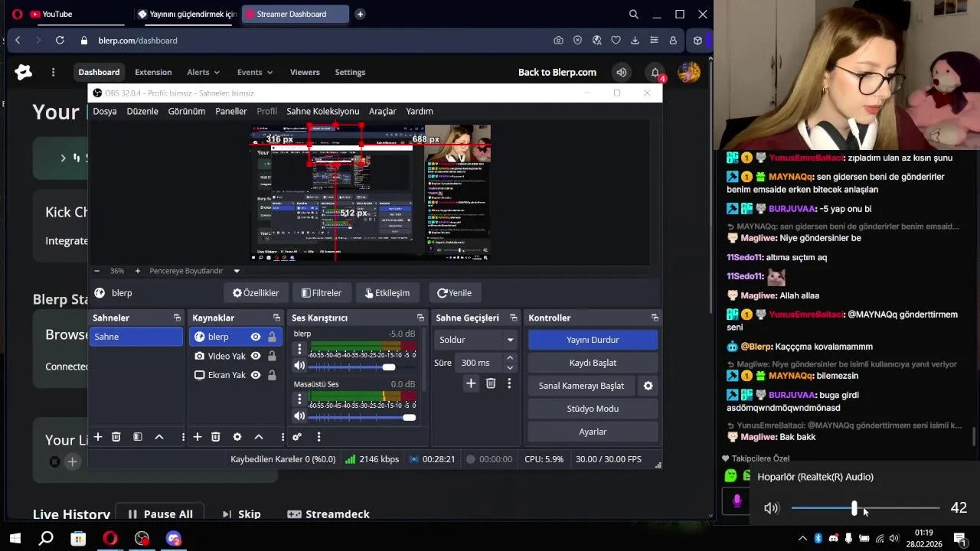Open advanced audio properties gears icon
This screenshot has height=551, width=980.
[297, 437]
